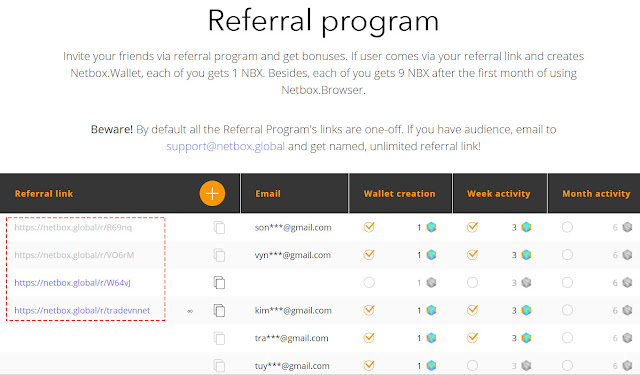Toggle week activity check for vyn***@gmail.com
This screenshot has height=375, width=640.
point(472,255)
